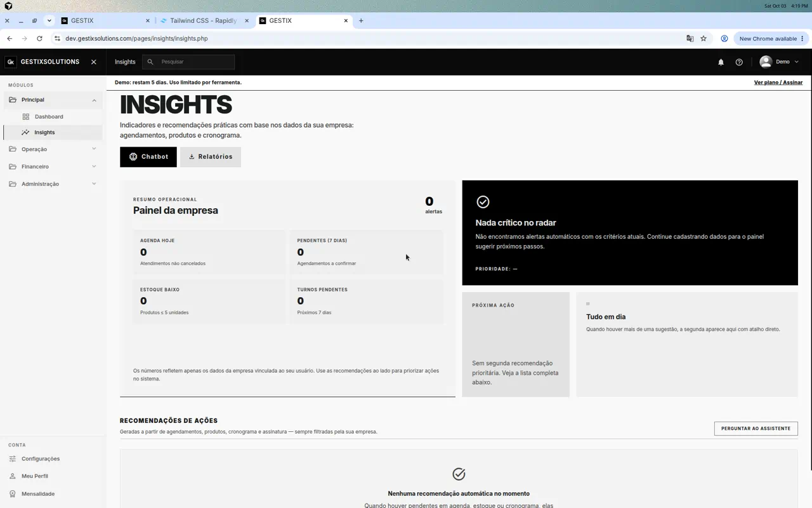Open the Chrome profile icon
Image resolution: width=812 pixels, height=508 pixels.
(x=724, y=39)
